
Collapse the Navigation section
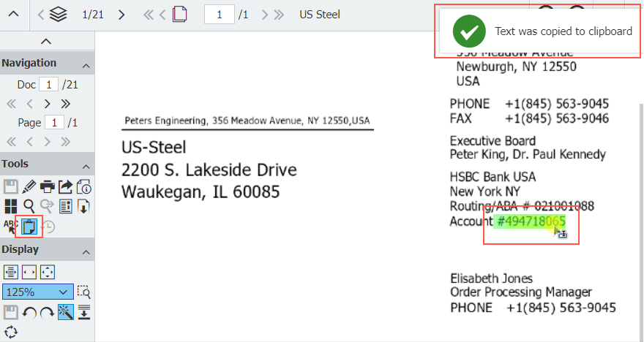[86, 66]
